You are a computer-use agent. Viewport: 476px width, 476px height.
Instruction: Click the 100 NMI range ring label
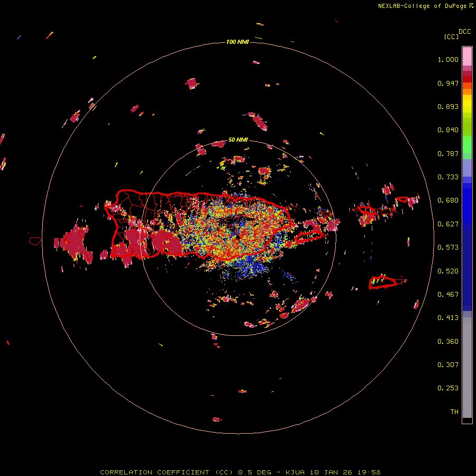coord(237,42)
